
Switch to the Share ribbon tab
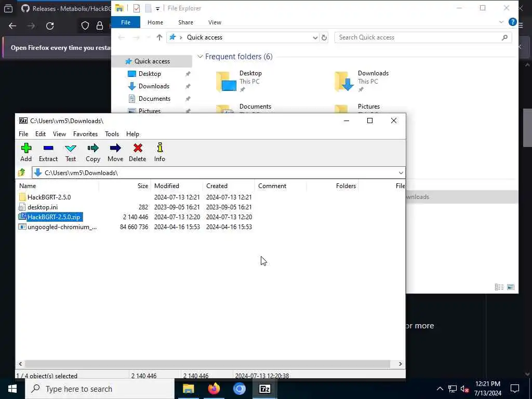point(185,22)
